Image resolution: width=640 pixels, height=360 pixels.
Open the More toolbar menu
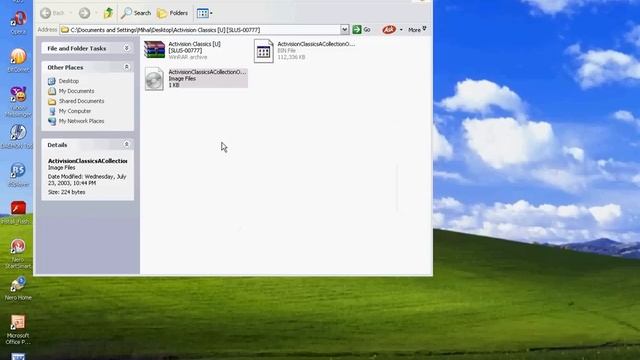[417, 29]
